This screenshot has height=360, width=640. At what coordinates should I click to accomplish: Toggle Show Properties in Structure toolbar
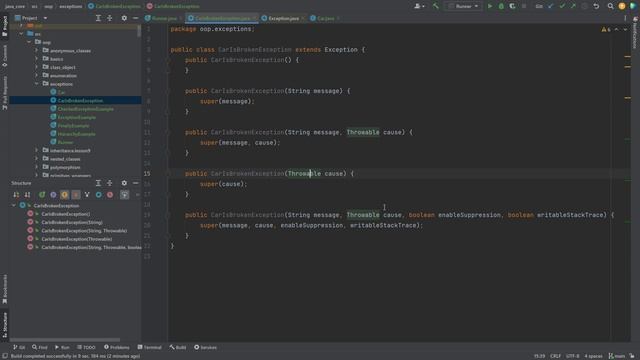[x=53, y=195]
